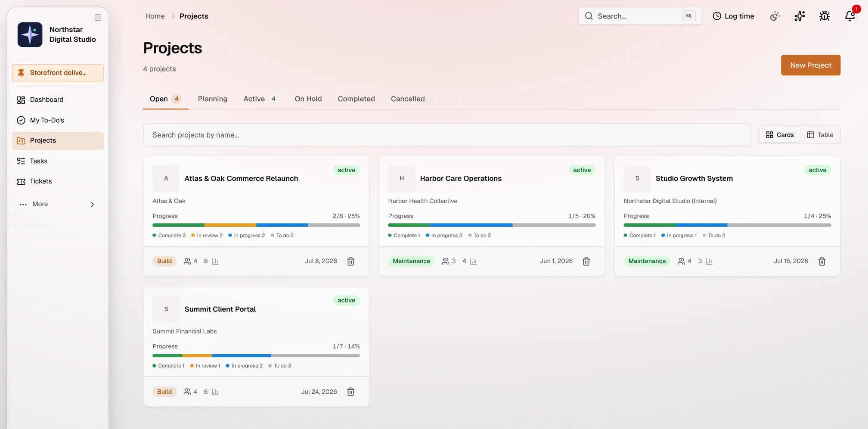Select the Open tab
Viewport: 868px width, 429px height.
click(166, 99)
